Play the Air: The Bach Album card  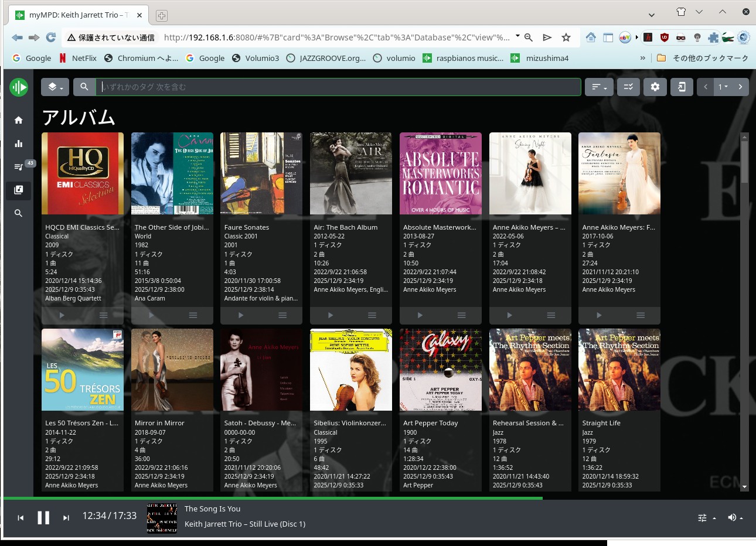(x=330, y=315)
